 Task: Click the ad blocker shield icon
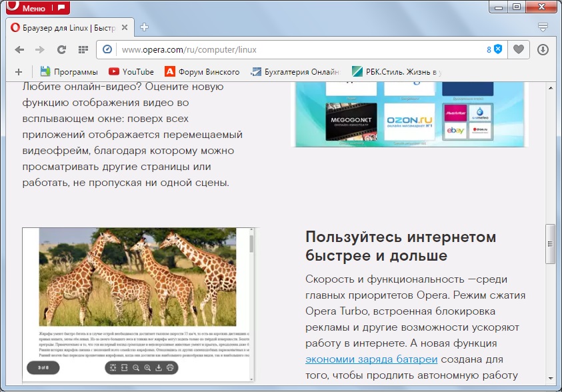tap(498, 49)
